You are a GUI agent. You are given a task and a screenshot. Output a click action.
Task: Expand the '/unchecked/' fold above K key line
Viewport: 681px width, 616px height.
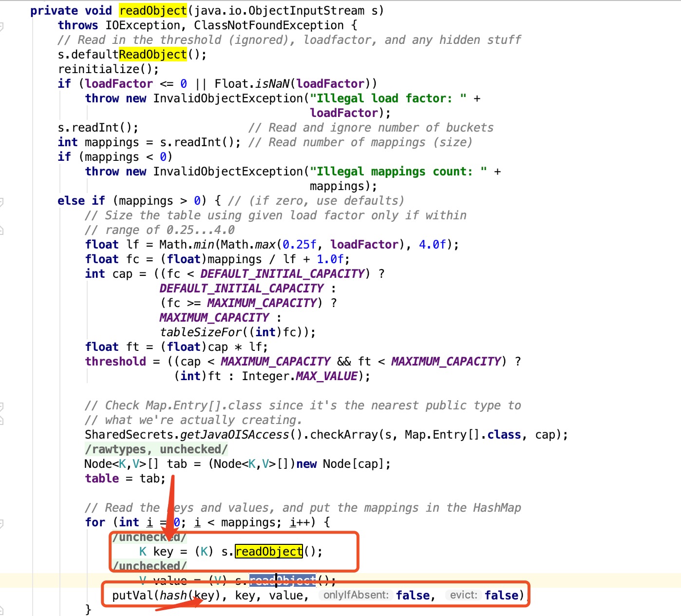point(149,537)
